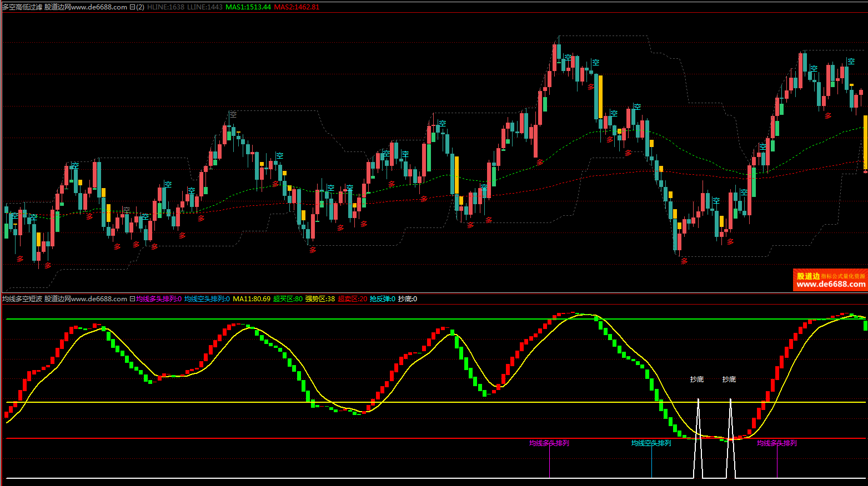The image size is (868, 486).
Task: Open the 股道边 www.de6688.com watermark logo
Action: 830,280
